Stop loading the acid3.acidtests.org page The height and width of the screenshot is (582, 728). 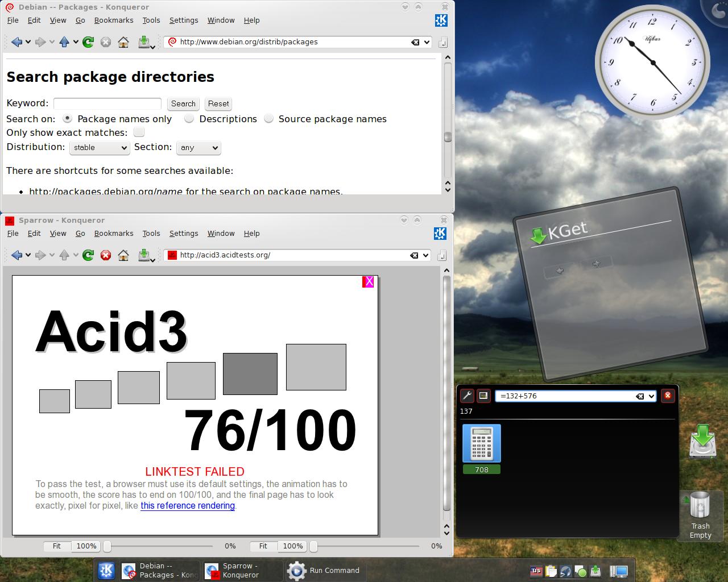[106, 255]
